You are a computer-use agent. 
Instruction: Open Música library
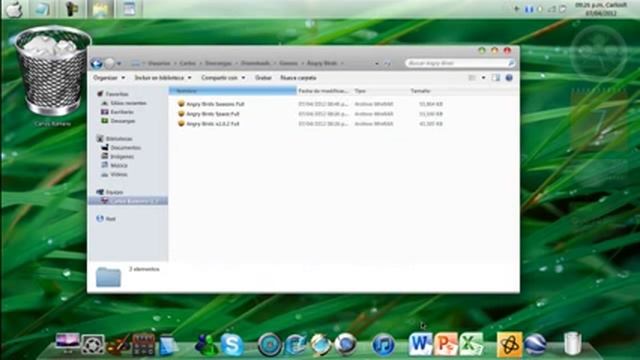point(119,165)
